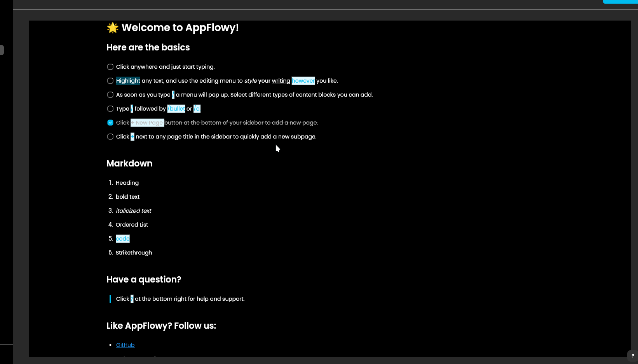Click the 'Markdown' heading
Screen dimensions: 638x364
tap(129, 163)
